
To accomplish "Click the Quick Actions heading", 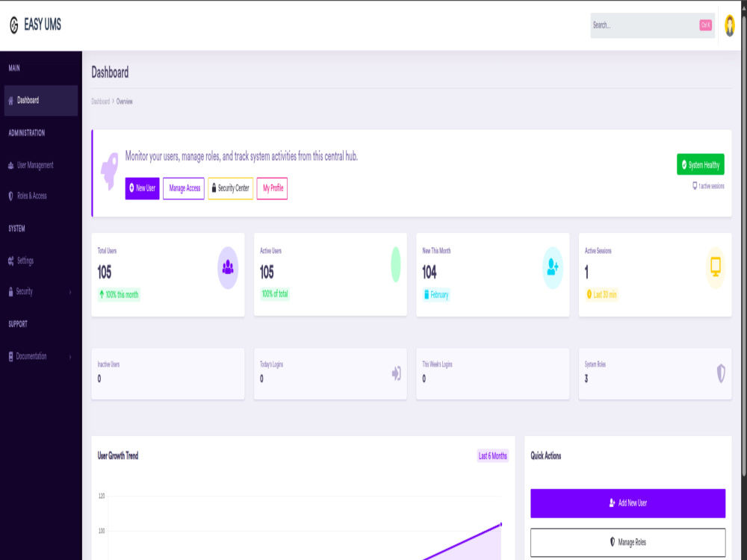I will tap(546, 455).
